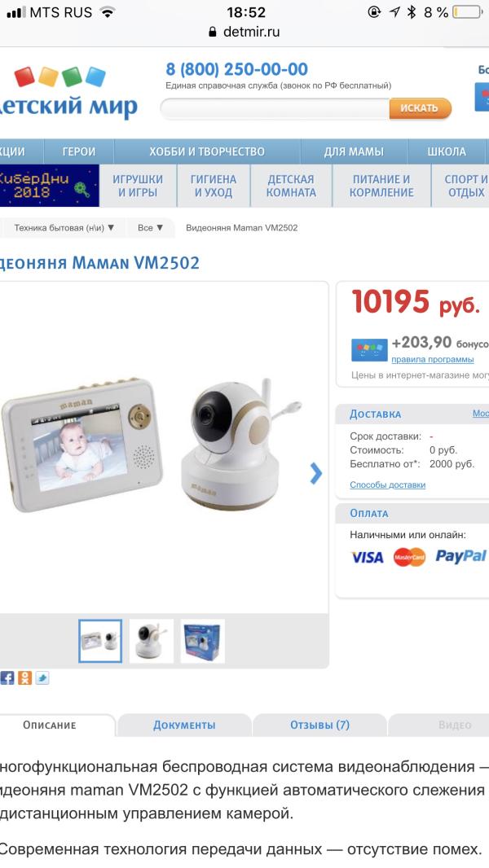Open the bonus card icon

click(369, 350)
